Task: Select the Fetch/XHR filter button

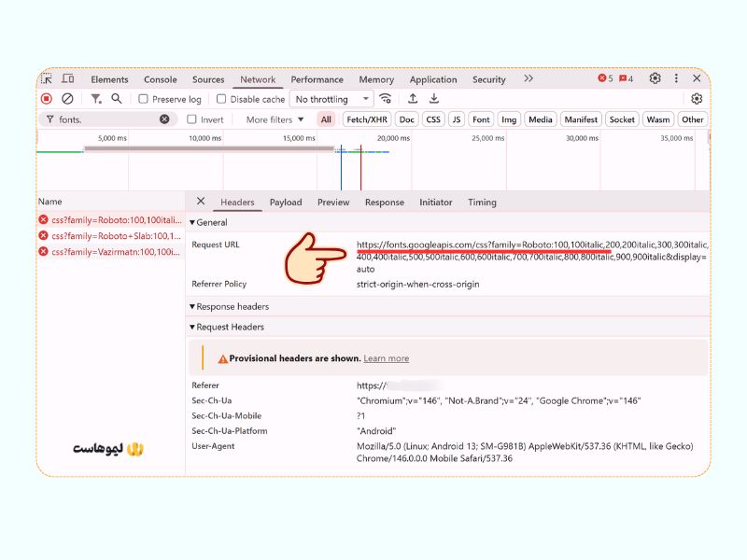Action: pos(366,119)
